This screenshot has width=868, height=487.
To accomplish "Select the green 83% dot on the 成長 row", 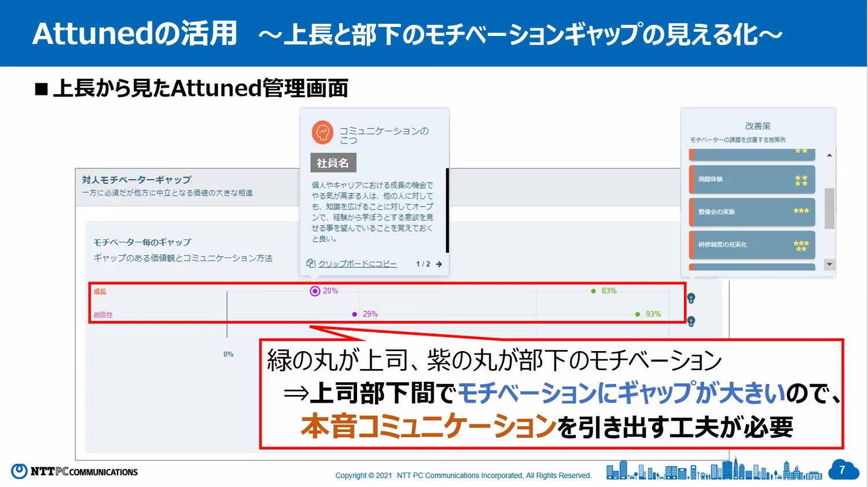I will pos(593,291).
